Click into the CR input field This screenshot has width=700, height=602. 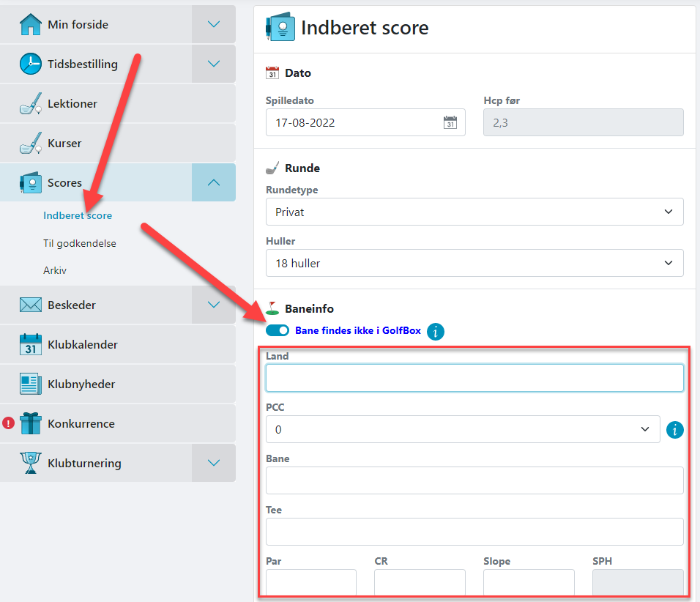(x=420, y=582)
